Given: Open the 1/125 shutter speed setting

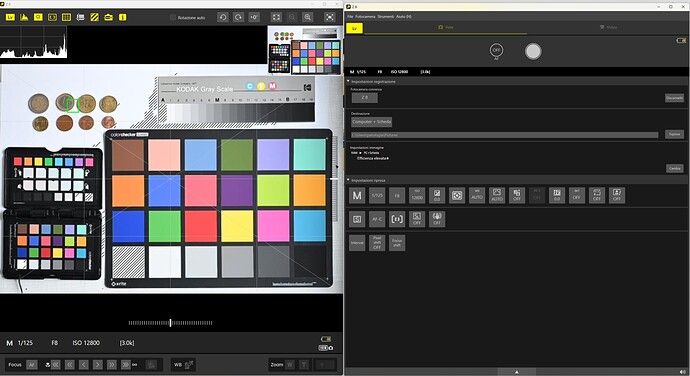Looking at the screenshot, I should click(x=377, y=195).
